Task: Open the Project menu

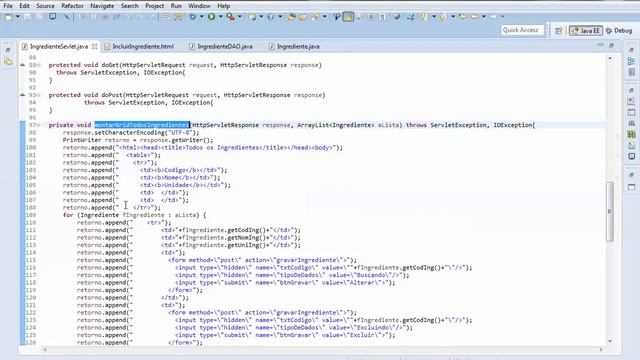Action: 155,6
